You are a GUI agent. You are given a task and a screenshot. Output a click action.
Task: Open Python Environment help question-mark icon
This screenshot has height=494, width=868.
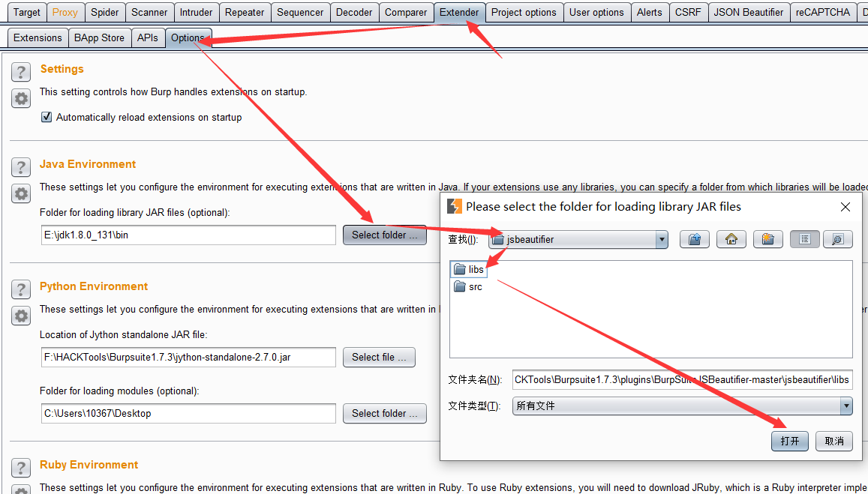coord(21,289)
